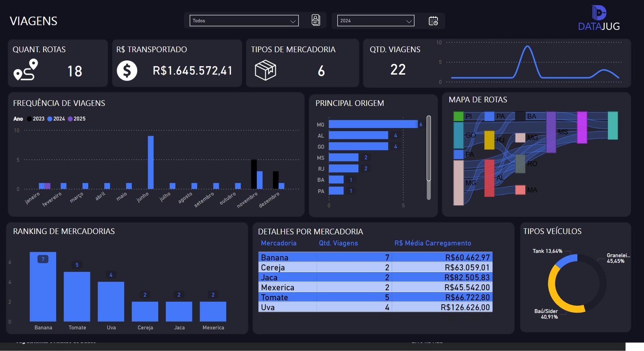Click the teal GO node in Mapa de Rotas
644x351 pixels.
[x=458, y=135]
